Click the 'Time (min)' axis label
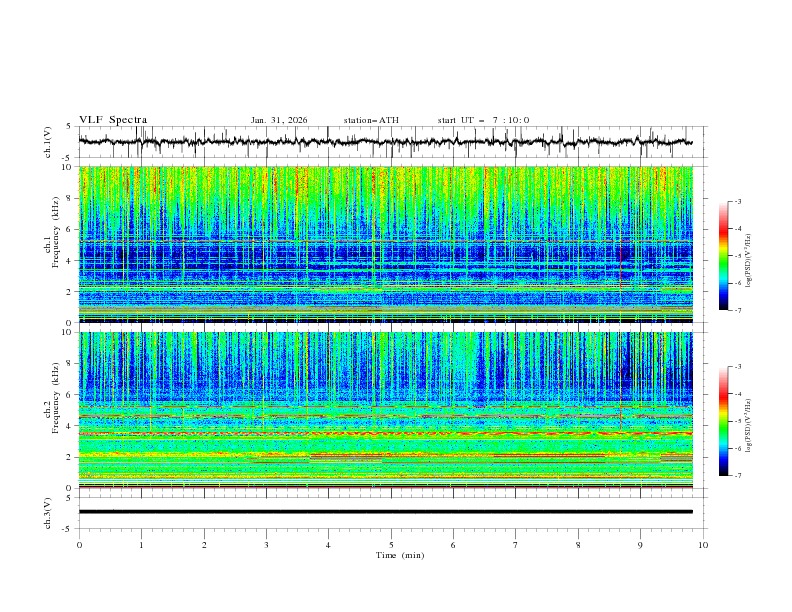Viewport: 792px width, 612px height. (x=400, y=555)
